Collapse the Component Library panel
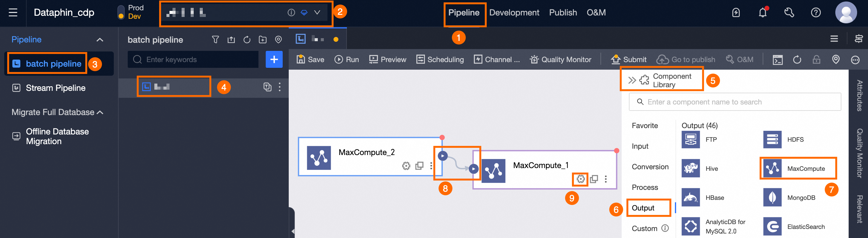Screen dimensions: 868x238 pos(632,80)
